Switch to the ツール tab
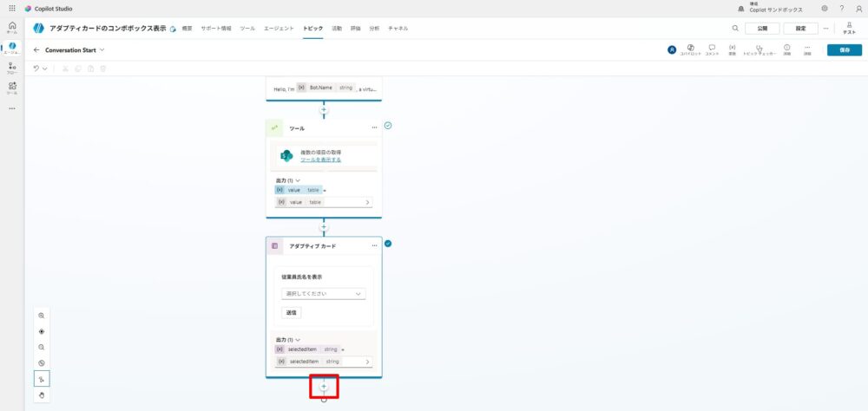This screenshot has height=411, width=868. click(247, 29)
